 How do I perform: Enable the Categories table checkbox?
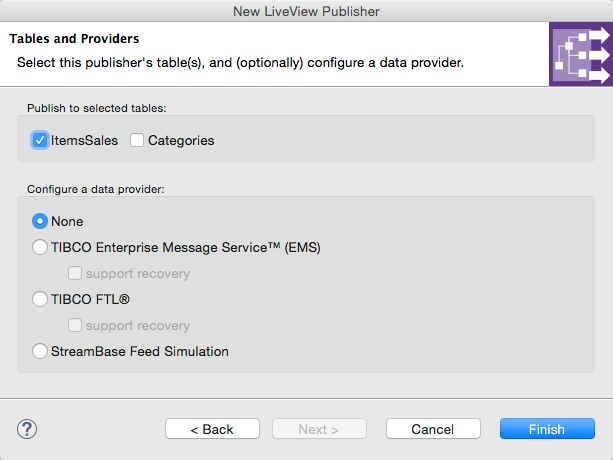click(137, 141)
